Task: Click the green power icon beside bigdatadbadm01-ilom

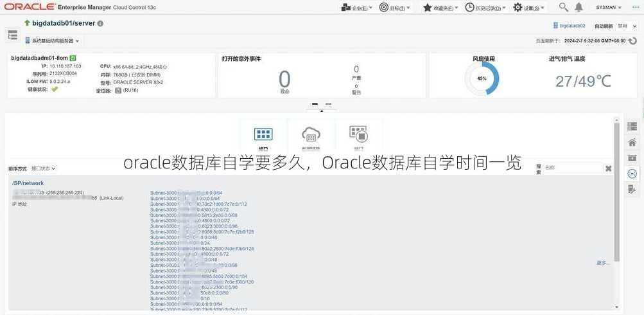Action: coord(73,59)
